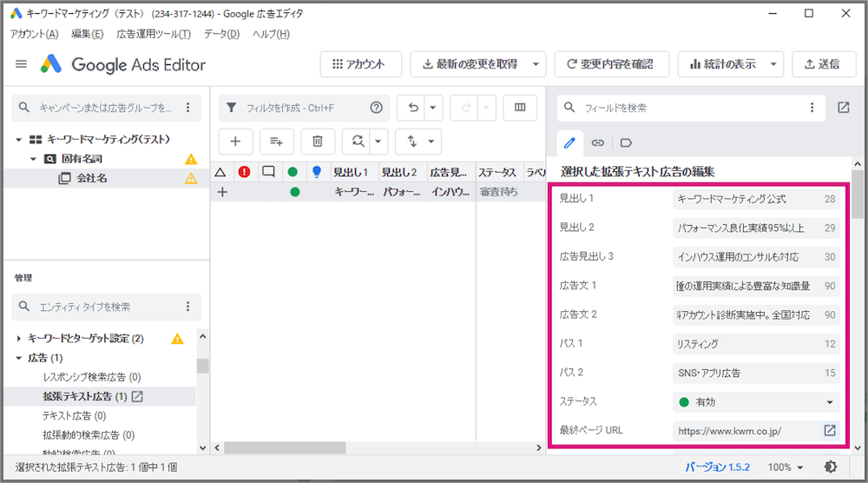Select レスポンシブ検索広告 (0)
868x483 pixels.
coord(92,377)
